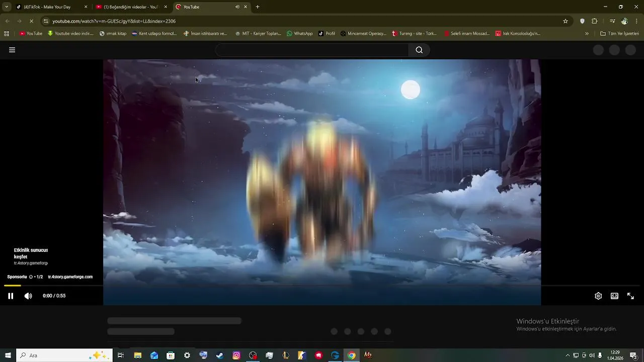
Task: Open the Windows Start menu
Action: [8, 355]
